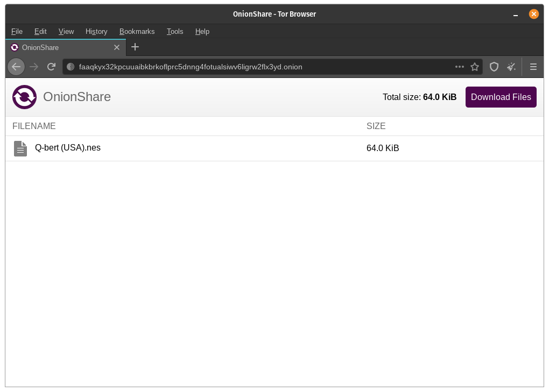Click the onion address URL field
The width and height of the screenshot is (549, 392).
[x=258, y=67]
